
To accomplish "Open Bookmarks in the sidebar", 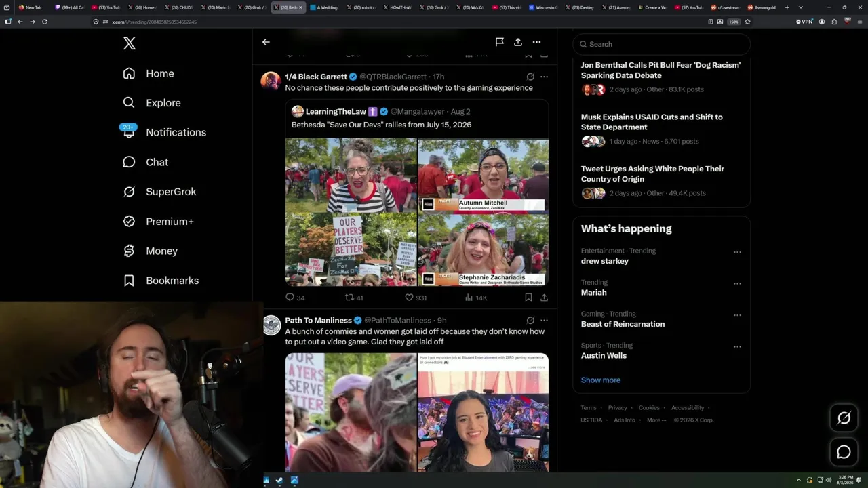I will (161, 281).
